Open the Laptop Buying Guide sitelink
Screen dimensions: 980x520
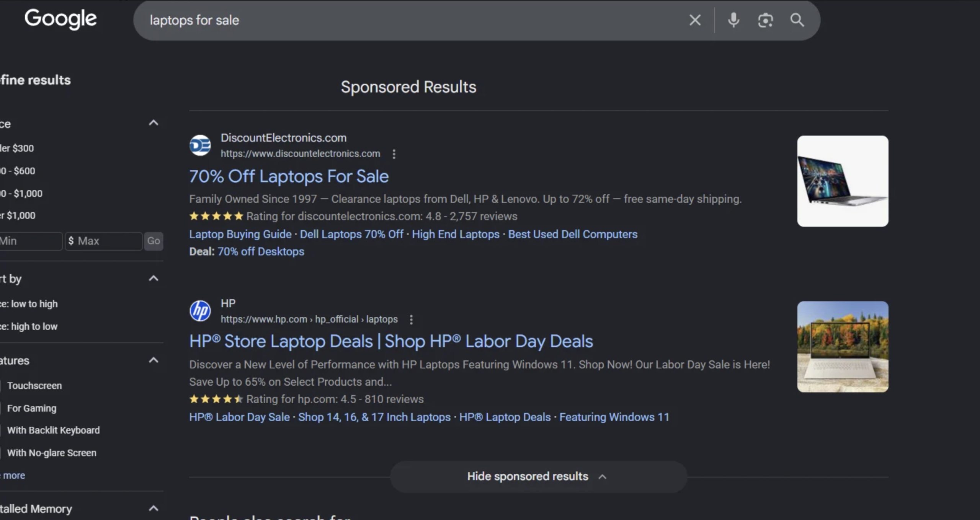(x=240, y=234)
